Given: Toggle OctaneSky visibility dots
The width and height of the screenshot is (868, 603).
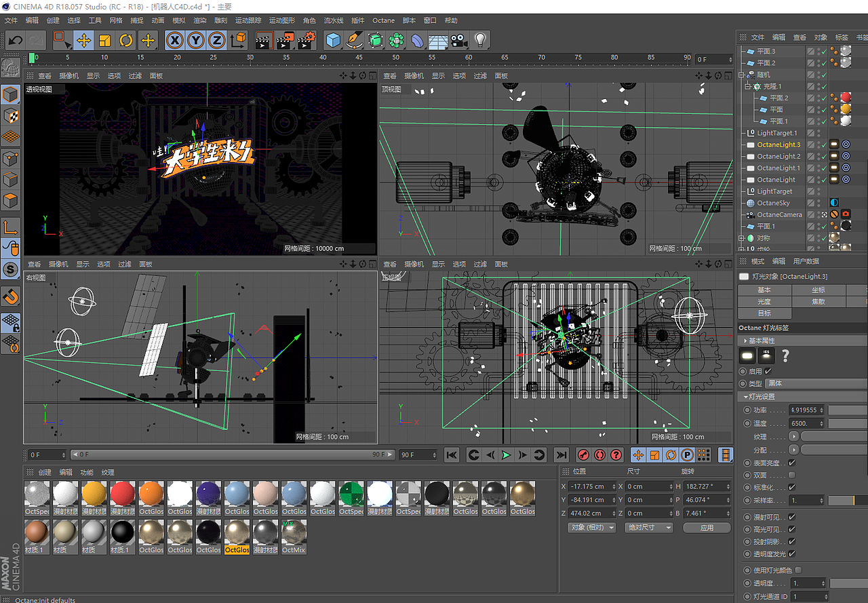Looking at the screenshot, I should point(818,203).
